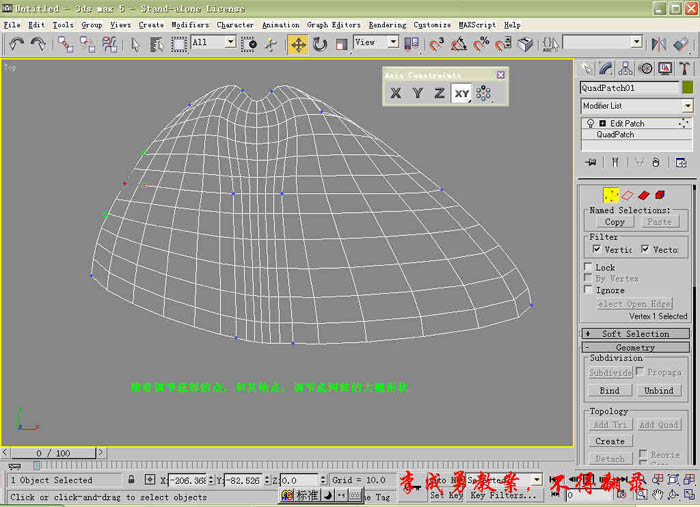Click the Percent Snap toggle icon
The image size is (700, 507).
[481, 44]
